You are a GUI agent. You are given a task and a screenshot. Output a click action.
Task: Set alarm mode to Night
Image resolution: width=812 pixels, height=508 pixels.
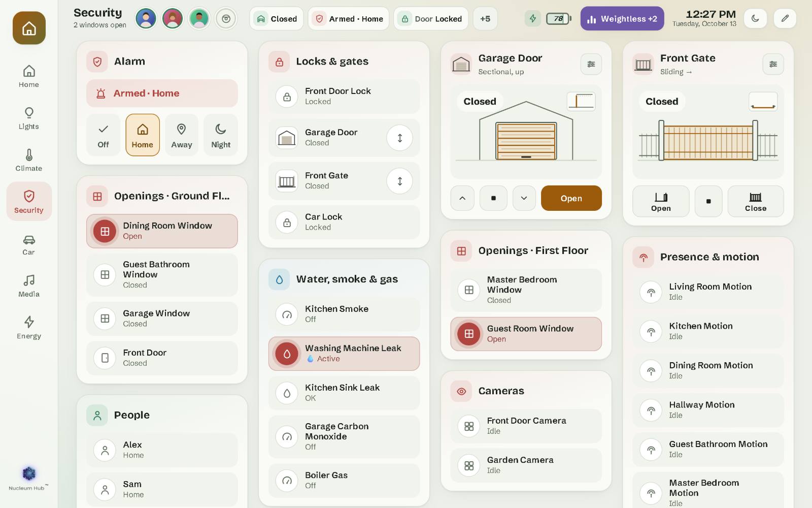click(x=221, y=135)
